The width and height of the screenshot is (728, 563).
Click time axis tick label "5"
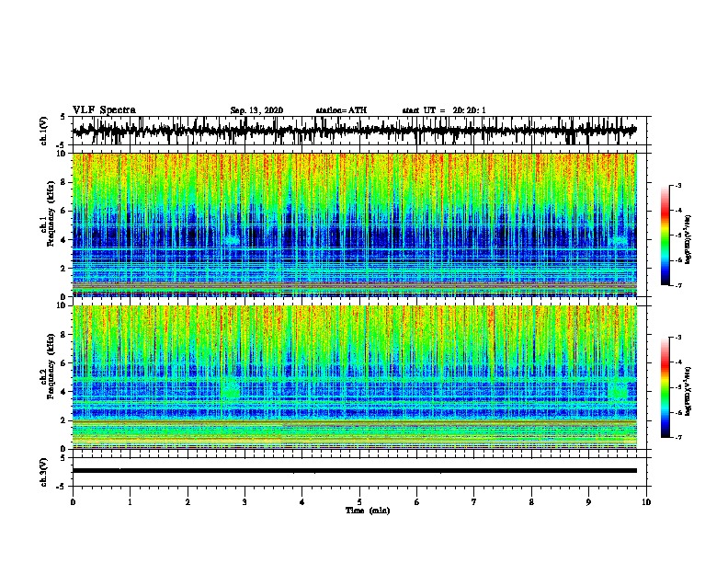pyautogui.click(x=359, y=502)
